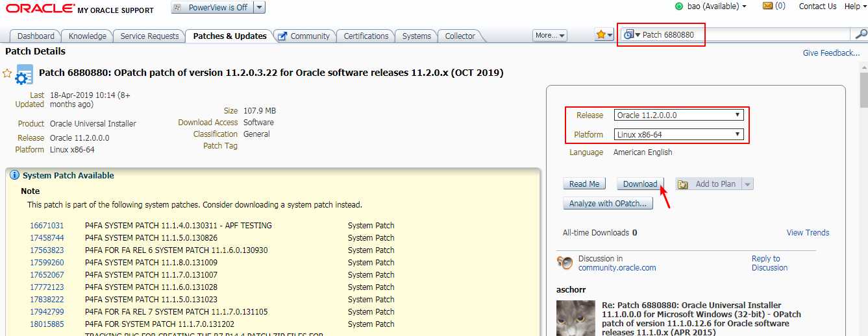
Task: Click the Community tab external link icon
Action: [282, 36]
